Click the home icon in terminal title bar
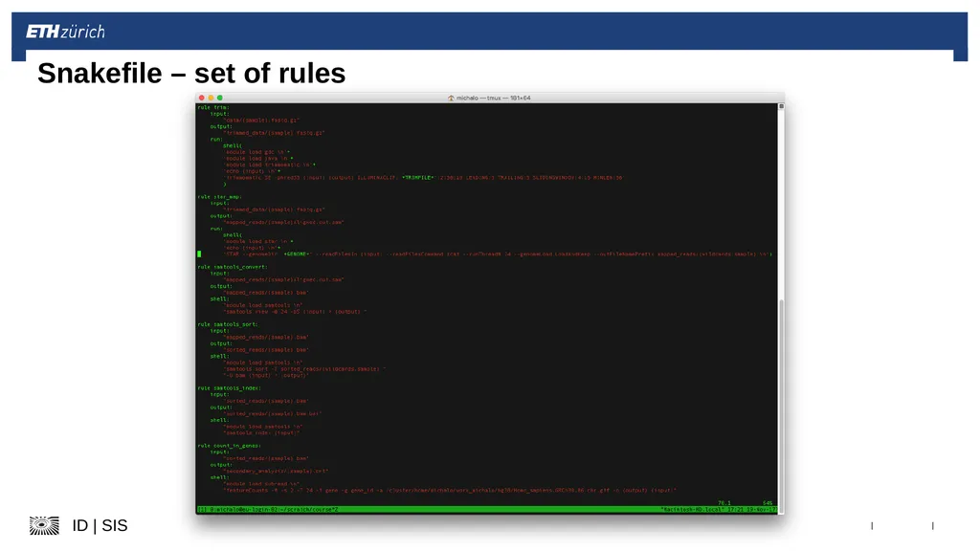This screenshot has width=980, height=551. 451,99
